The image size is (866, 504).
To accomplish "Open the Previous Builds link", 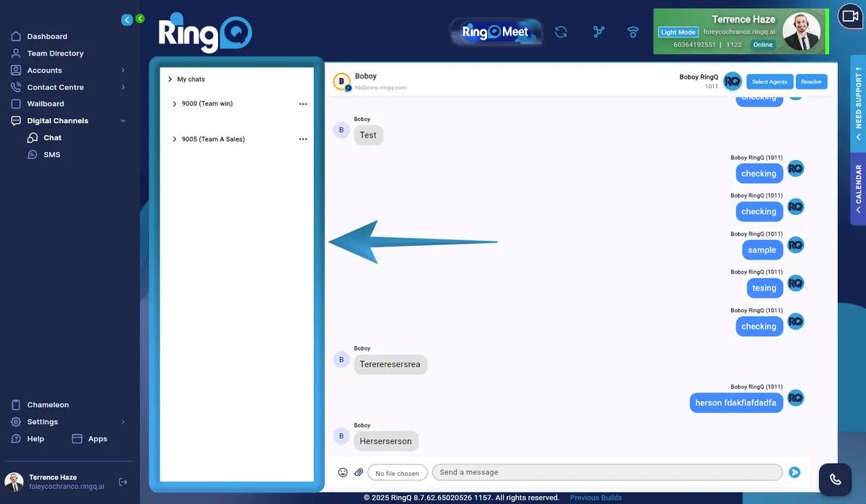I will pyautogui.click(x=596, y=498).
